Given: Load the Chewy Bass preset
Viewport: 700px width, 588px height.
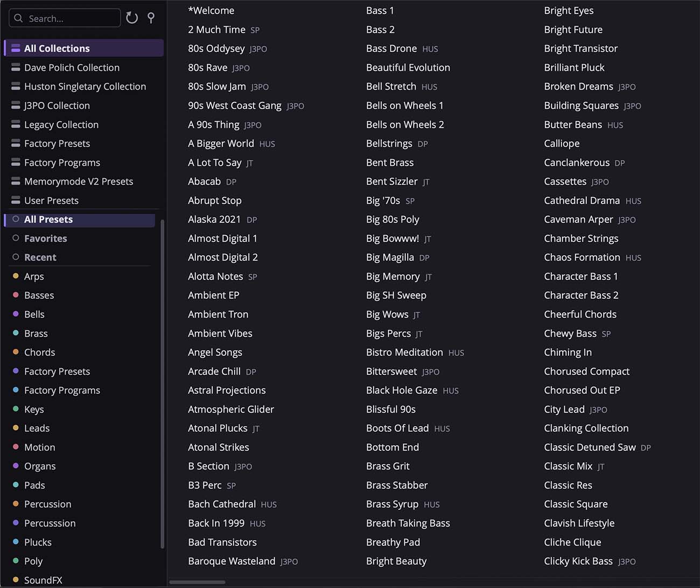Looking at the screenshot, I should pyautogui.click(x=570, y=333).
